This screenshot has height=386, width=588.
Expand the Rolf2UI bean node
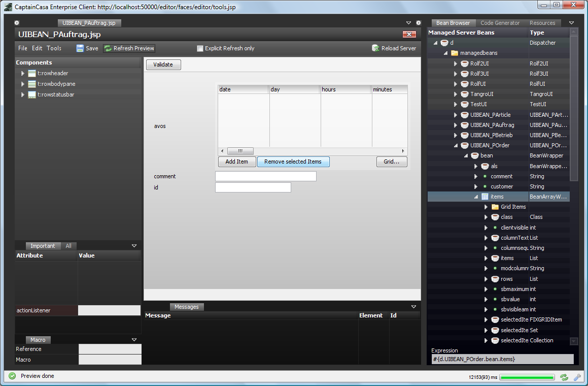[x=455, y=63]
